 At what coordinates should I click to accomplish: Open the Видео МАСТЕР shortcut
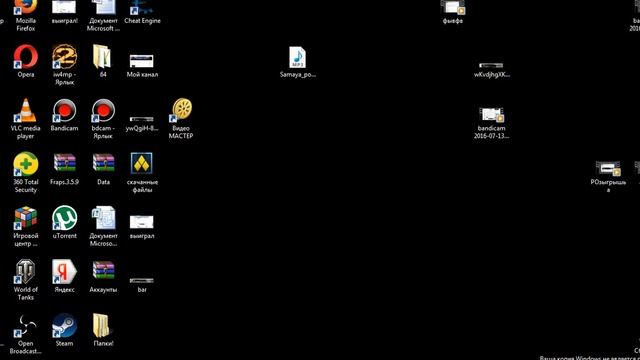tap(181, 118)
